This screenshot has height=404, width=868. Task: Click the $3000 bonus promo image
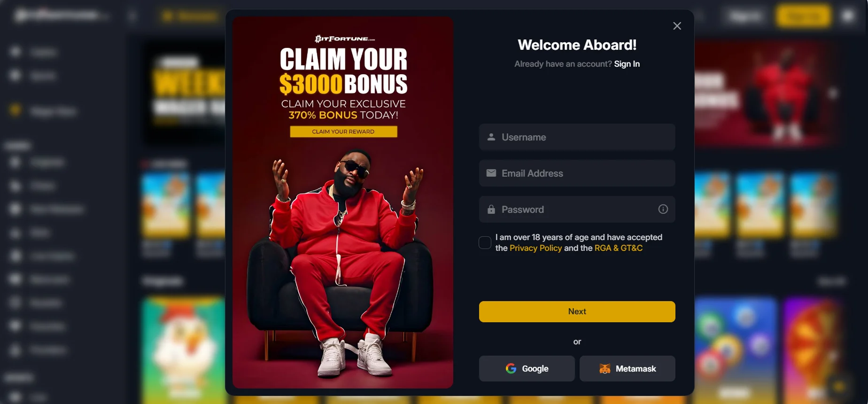(x=343, y=202)
